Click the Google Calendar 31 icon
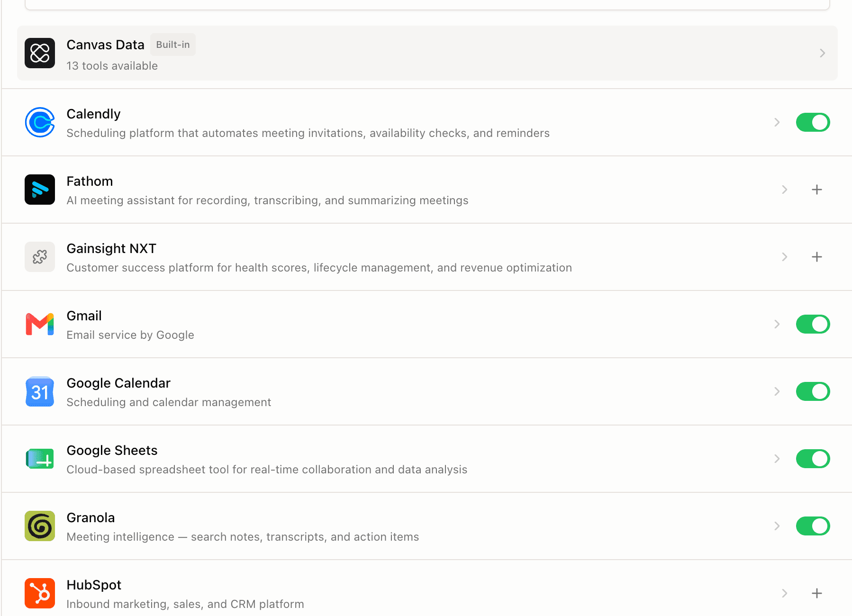The image size is (852, 616). [40, 391]
